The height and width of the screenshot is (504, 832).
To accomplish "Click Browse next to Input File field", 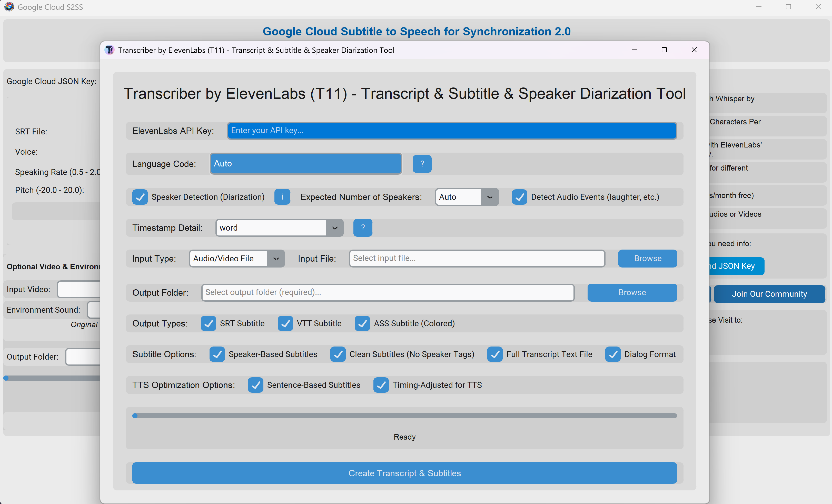I will (x=647, y=259).
